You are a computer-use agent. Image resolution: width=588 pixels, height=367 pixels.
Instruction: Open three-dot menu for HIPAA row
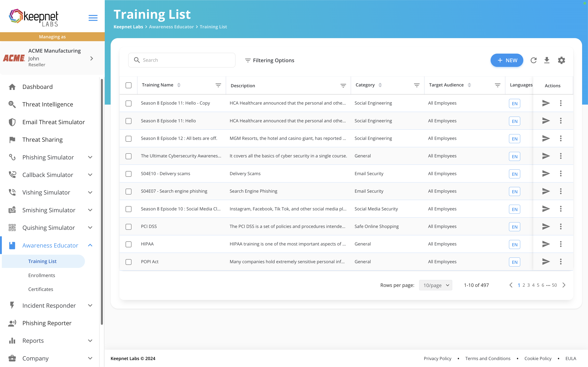click(561, 244)
